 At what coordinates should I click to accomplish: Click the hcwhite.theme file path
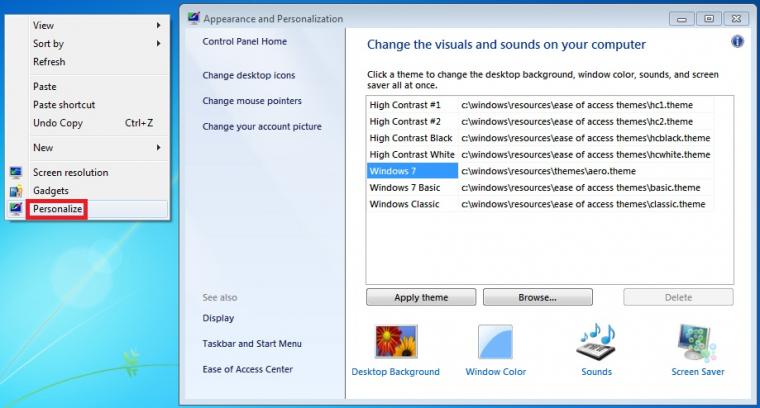pos(586,155)
